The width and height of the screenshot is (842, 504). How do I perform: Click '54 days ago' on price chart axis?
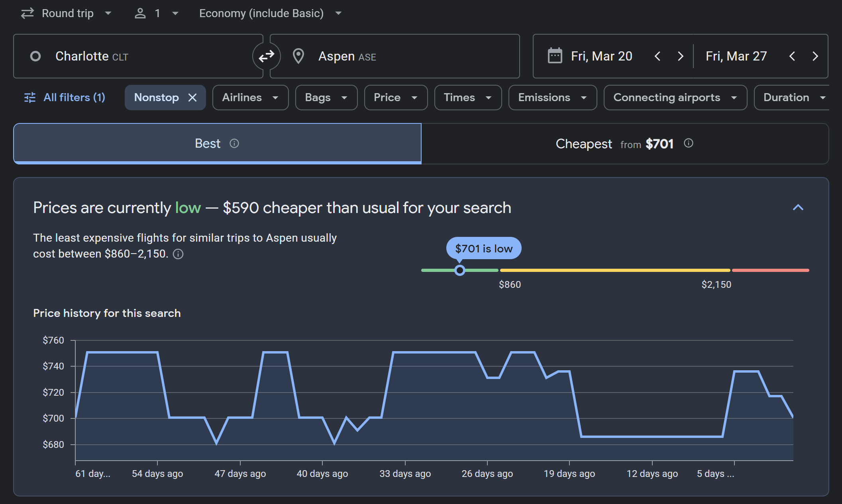(x=157, y=474)
